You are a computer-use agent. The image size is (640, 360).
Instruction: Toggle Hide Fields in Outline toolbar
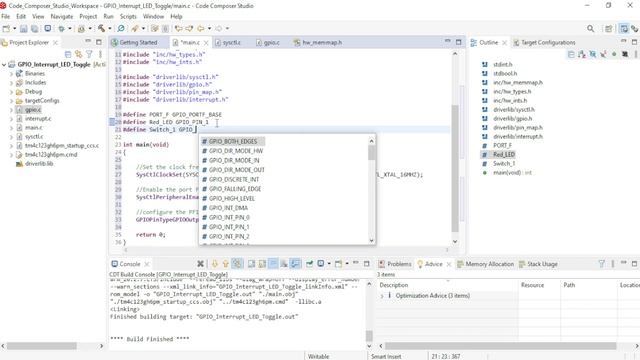point(593,54)
